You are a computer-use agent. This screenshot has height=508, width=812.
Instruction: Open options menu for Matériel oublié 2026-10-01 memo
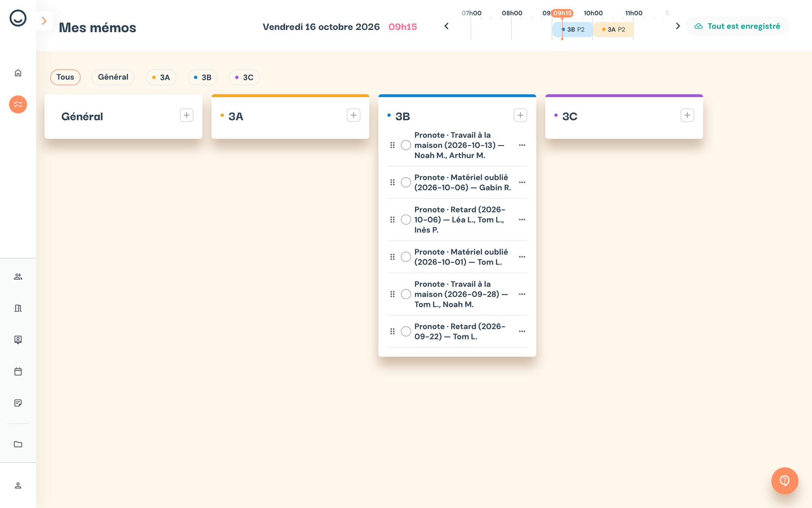[x=522, y=257]
